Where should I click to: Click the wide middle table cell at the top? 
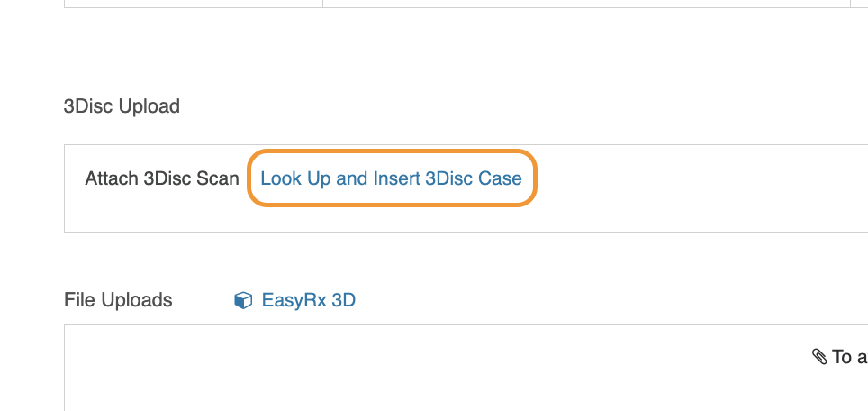click(586, 4)
